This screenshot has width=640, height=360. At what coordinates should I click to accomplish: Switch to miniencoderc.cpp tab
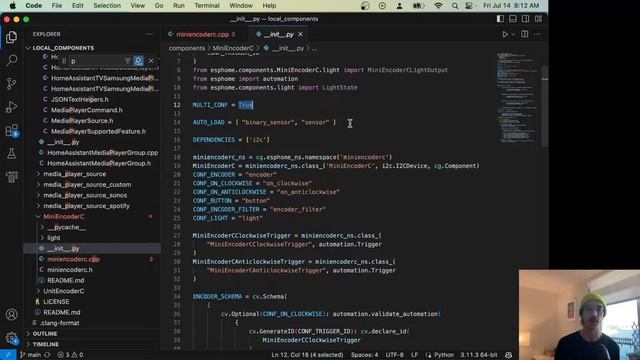[202, 35]
